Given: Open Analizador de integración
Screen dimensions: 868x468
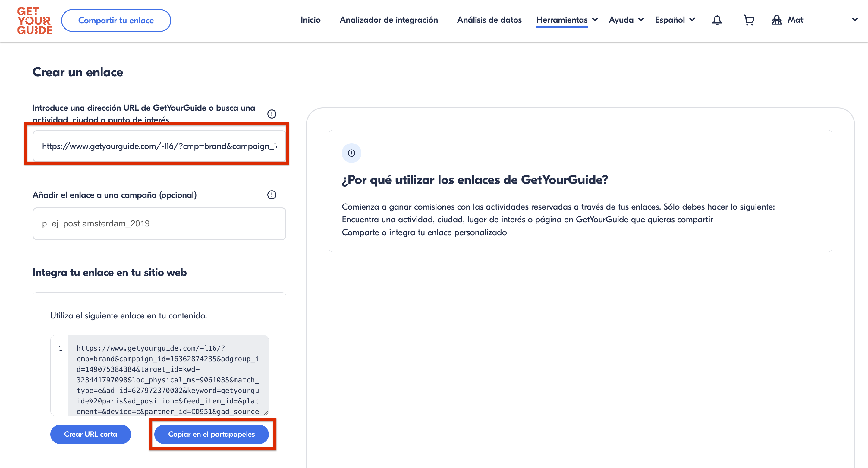Looking at the screenshot, I should point(388,20).
